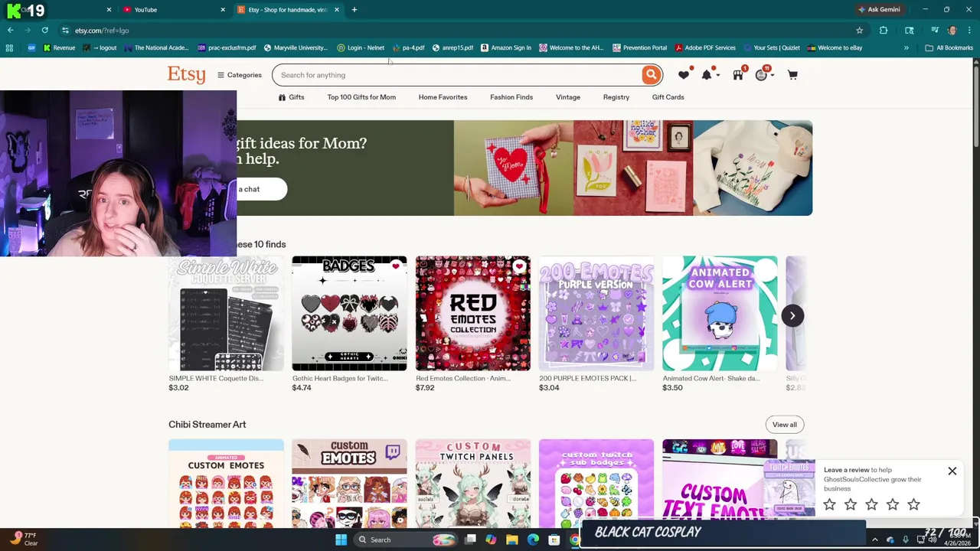Screen dimensions: 980x551
Task: Open the shopping cart
Action: (x=792, y=75)
